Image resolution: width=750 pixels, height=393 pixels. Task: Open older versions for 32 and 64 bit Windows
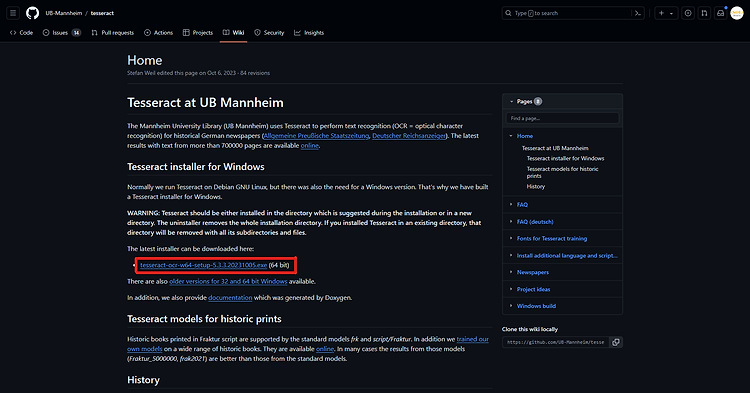click(228, 281)
